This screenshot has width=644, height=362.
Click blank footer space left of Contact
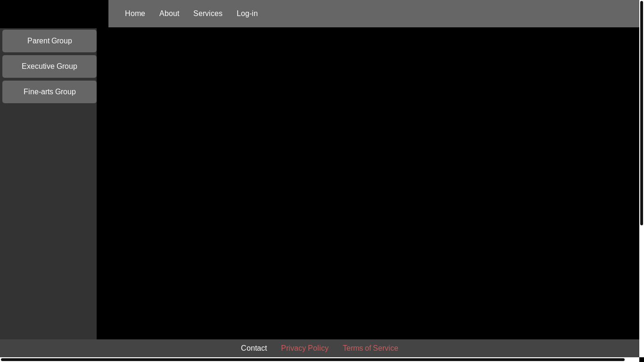pos(118,348)
